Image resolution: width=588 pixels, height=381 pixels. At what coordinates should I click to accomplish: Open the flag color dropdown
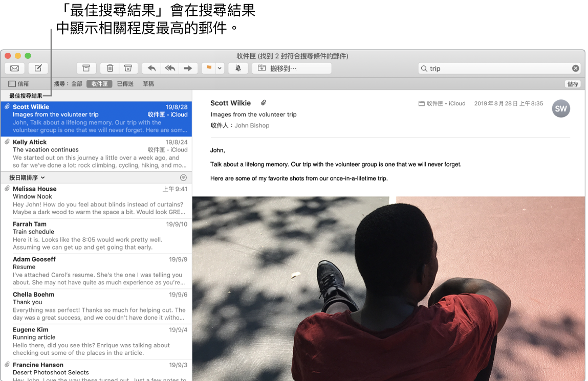219,68
